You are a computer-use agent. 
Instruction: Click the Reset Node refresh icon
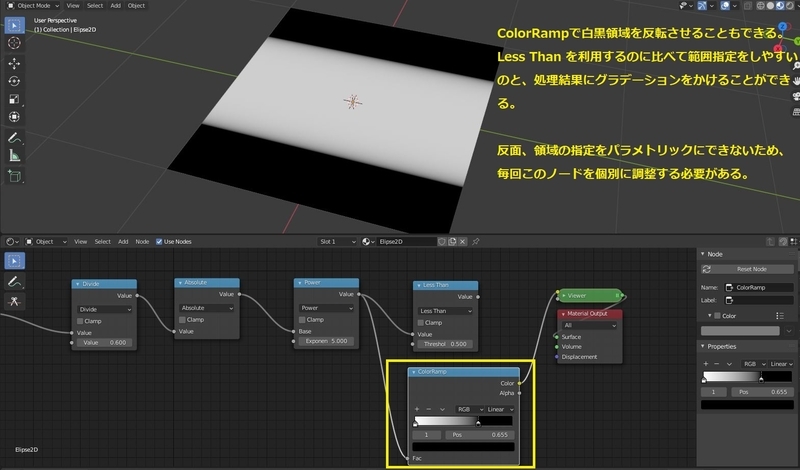coord(707,269)
